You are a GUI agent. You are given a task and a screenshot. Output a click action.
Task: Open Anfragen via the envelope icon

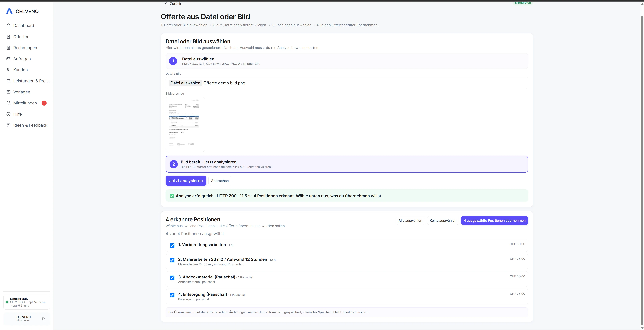click(x=9, y=59)
